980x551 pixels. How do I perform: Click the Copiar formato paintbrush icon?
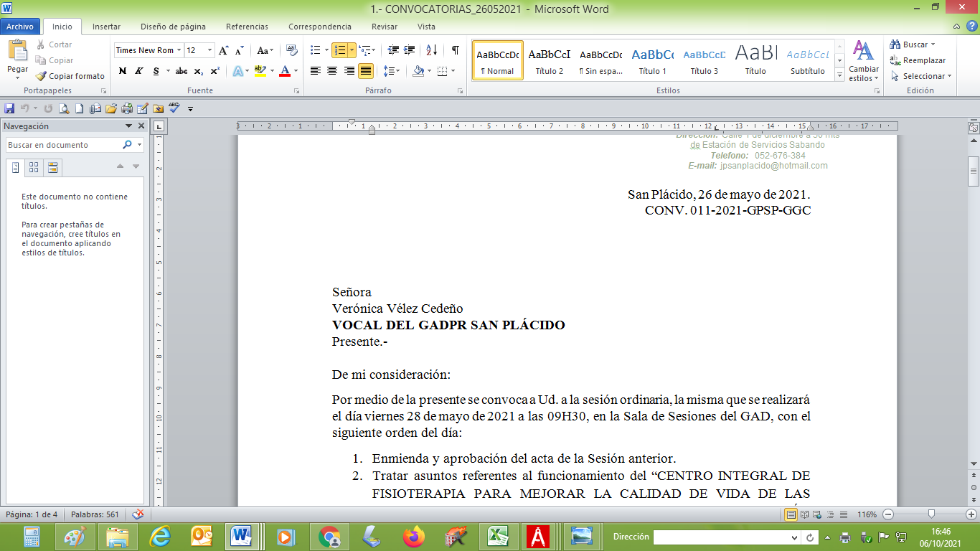[x=42, y=76]
